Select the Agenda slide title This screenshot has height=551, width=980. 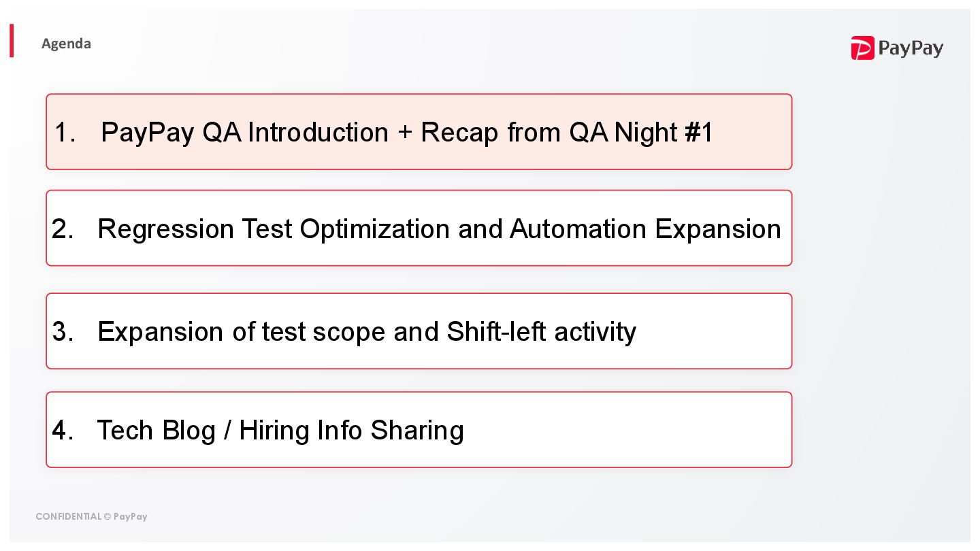click(66, 44)
